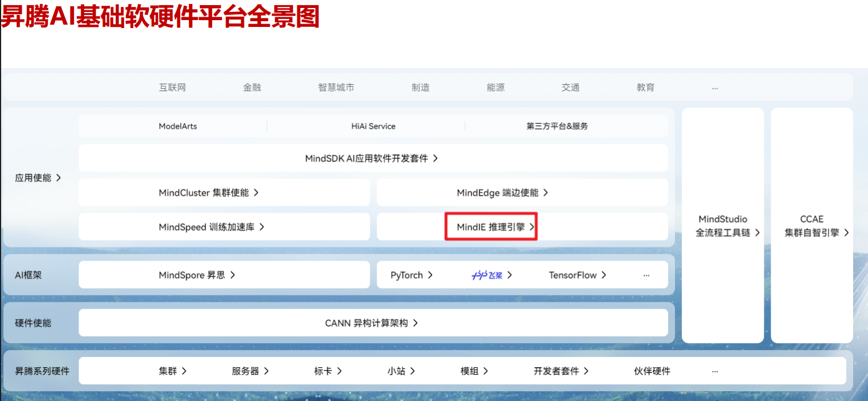Click the 制造 industry label
The image size is (868, 401).
click(420, 88)
